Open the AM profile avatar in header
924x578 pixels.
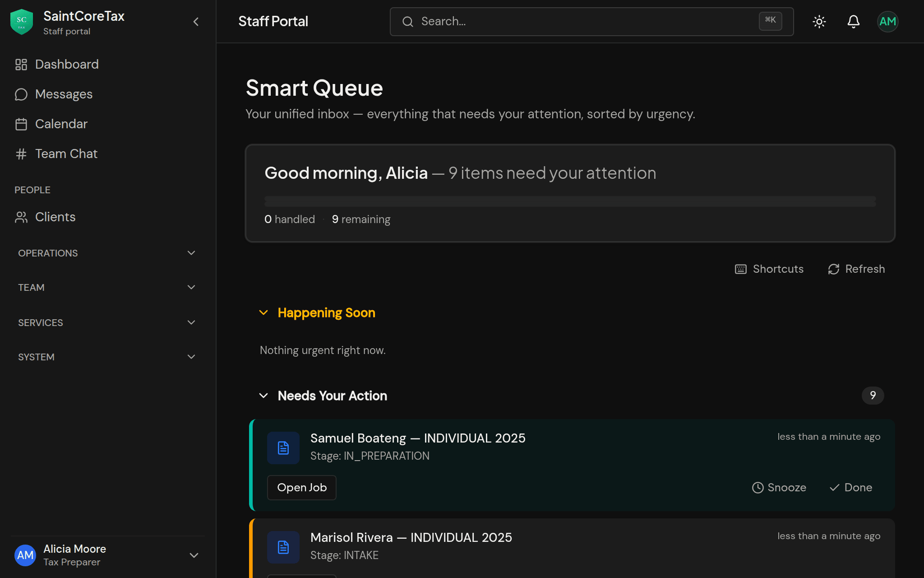pos(888,22)
